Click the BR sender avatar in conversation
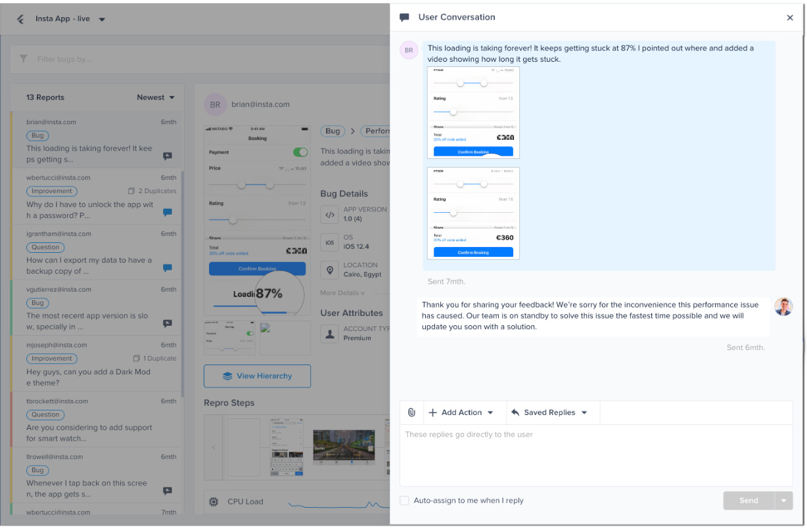The image size is (807, 532). click(x=409, y=50)
